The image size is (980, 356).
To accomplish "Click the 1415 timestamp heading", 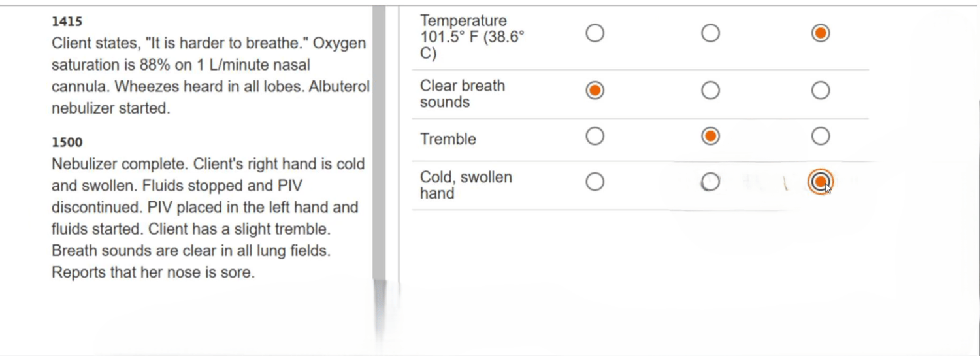I will tap(67, 22).
